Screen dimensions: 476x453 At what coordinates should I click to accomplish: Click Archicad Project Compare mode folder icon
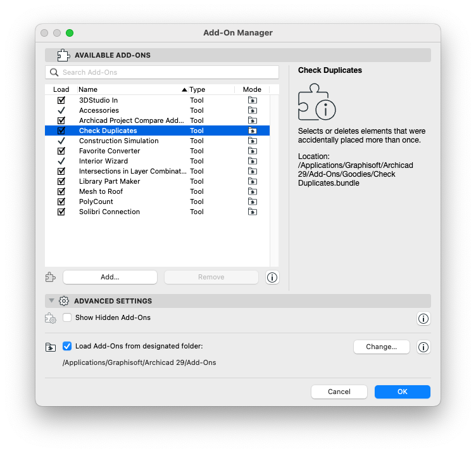pos(253,120)
